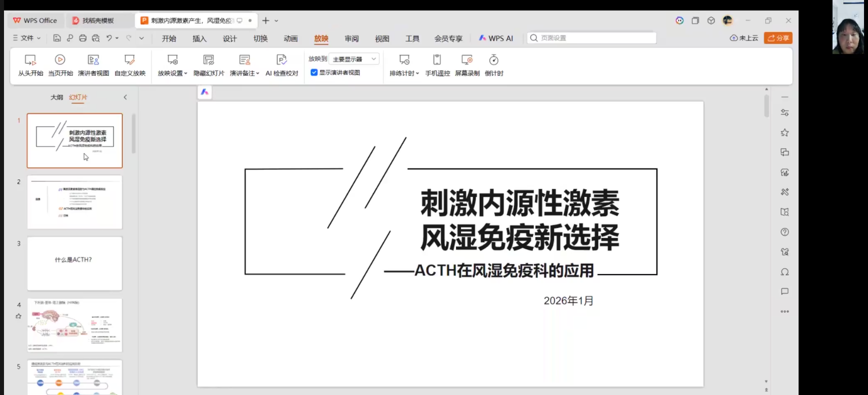Start slideshow from current slide (当页开始)
This screenshot has width=868, height=395.
[60, 65]
